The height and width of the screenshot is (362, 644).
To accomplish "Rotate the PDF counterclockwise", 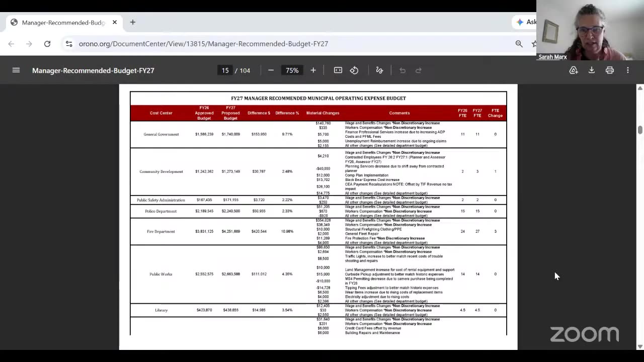I will coord(354,70).
